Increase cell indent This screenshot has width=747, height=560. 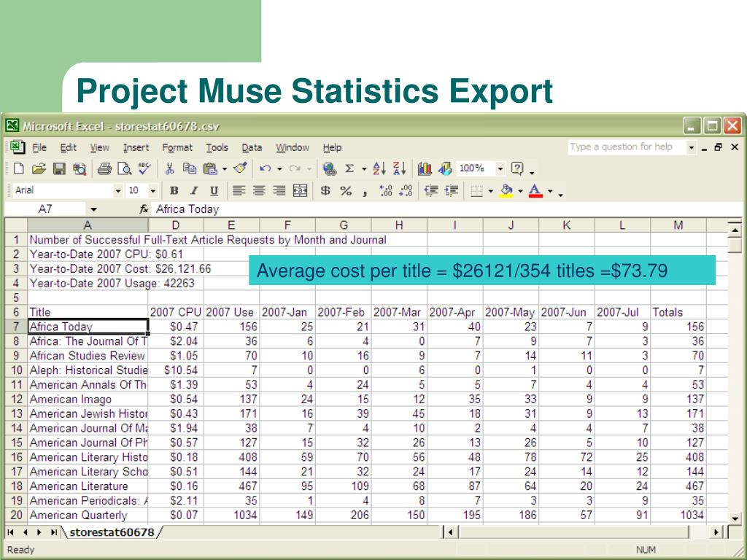coord(451,191)
